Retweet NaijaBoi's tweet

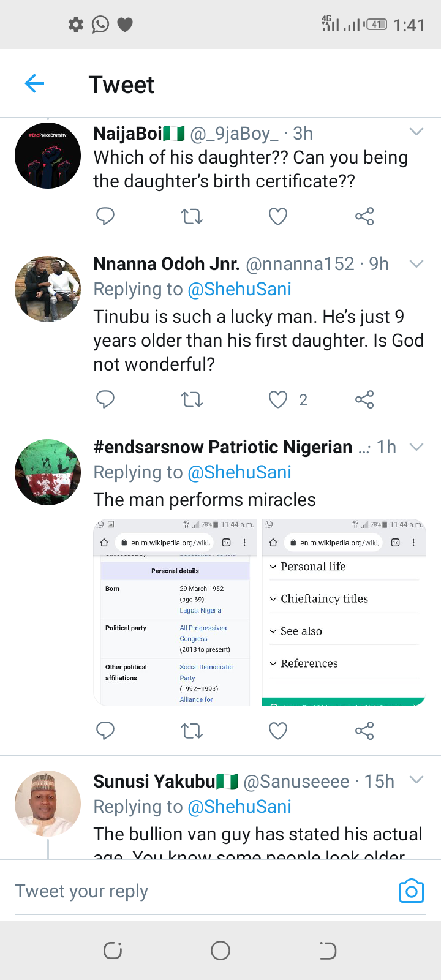point(192,216)
